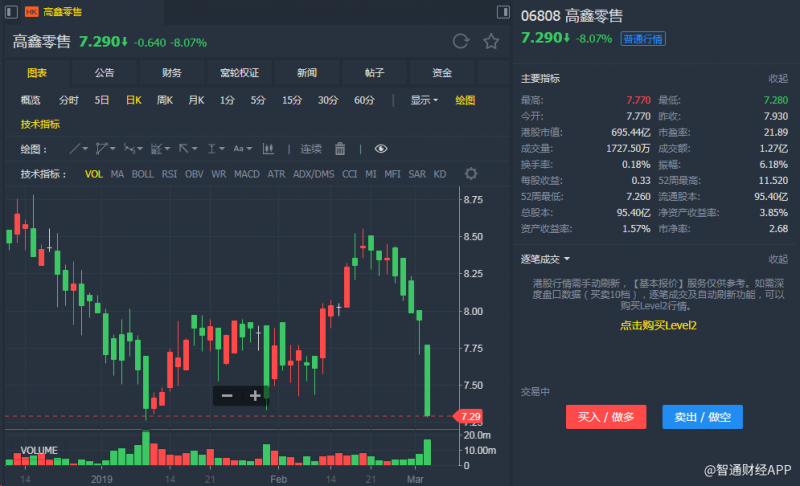Click the 普通行情 badge

(643, 39)
